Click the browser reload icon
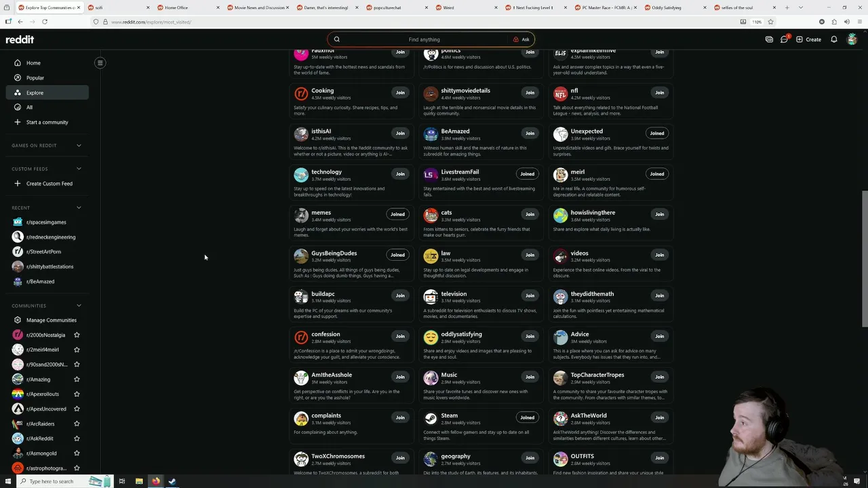The image size is (868, 488). tap(45, 22)
